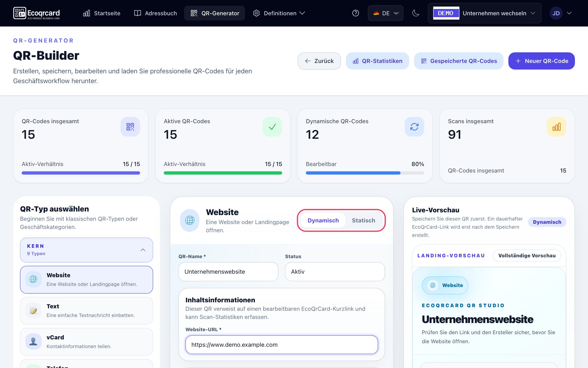
Task: Expand the user menu chevron next to JD
Action: [x=569, y=13]
